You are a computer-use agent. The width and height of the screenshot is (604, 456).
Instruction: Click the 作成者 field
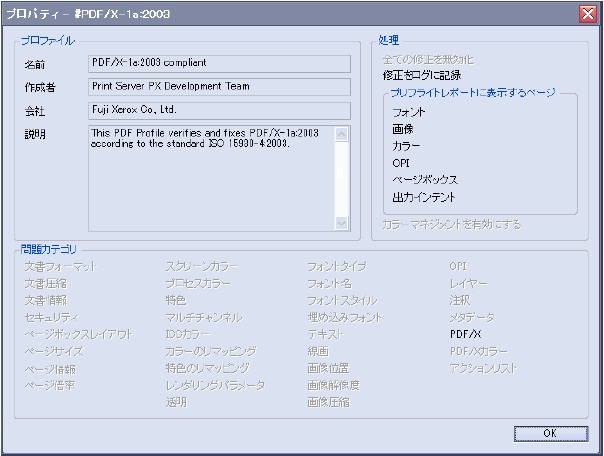coord(219,87)
